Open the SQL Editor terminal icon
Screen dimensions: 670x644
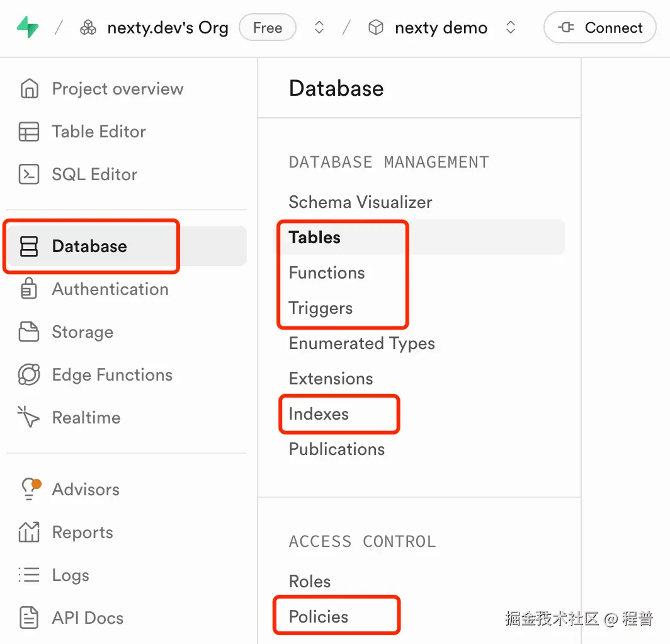pyautogui.click(x=29, y=175)
